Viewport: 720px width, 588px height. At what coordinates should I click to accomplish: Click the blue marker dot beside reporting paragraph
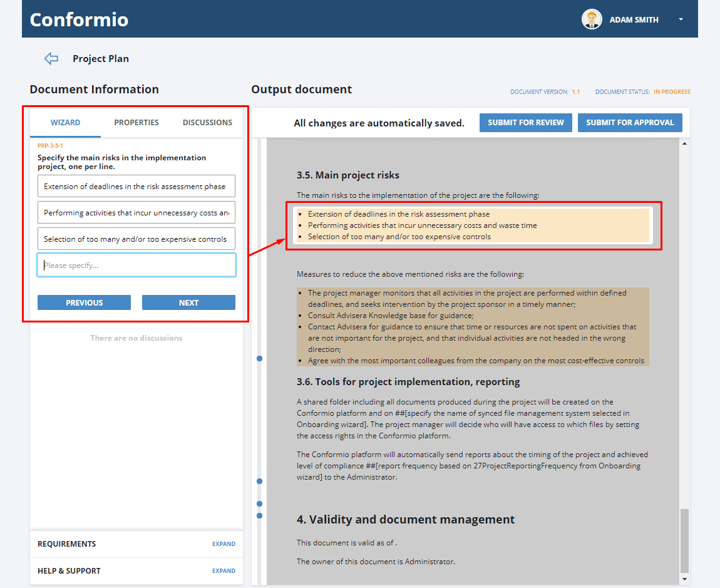point(259,482)
